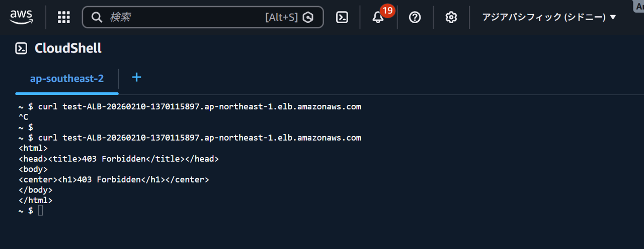The image size is (644, 249).
Task: Open settings via the gear icon
Action: coord(451,17)
